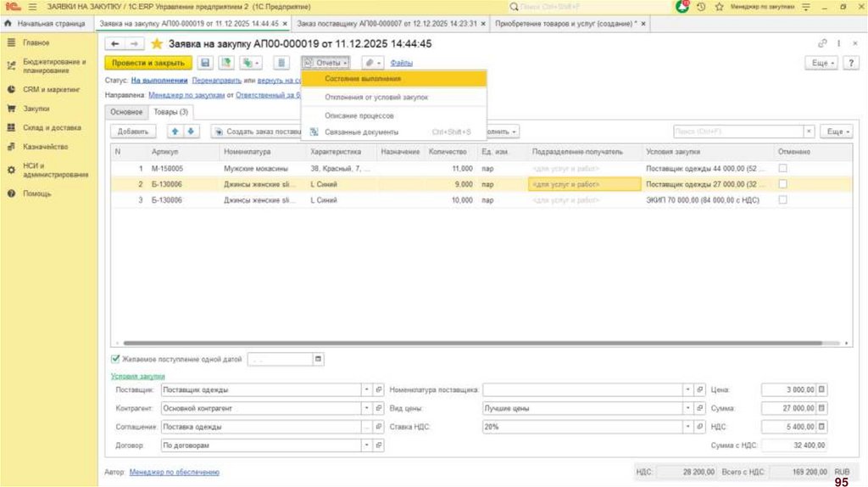Toggle 'Желаемое поступление одной датой' checkbox
The image size is (868, 487).
tap(115, 360)
